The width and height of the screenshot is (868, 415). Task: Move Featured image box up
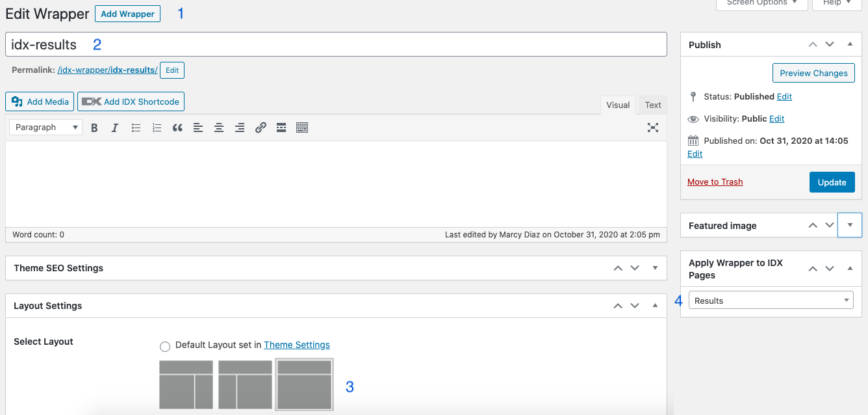[813, 225]
